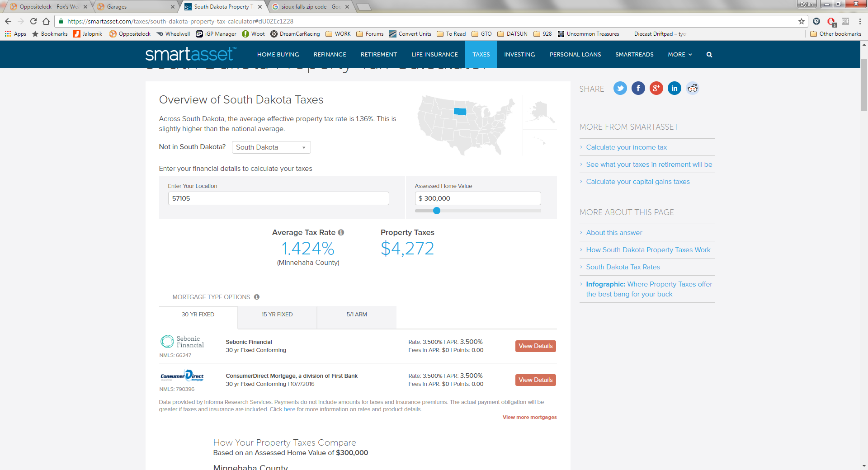This screenshot has width=868, height=470.
Task: Open the HOME BUYING nav item
Action: click(x=278, y=55)
